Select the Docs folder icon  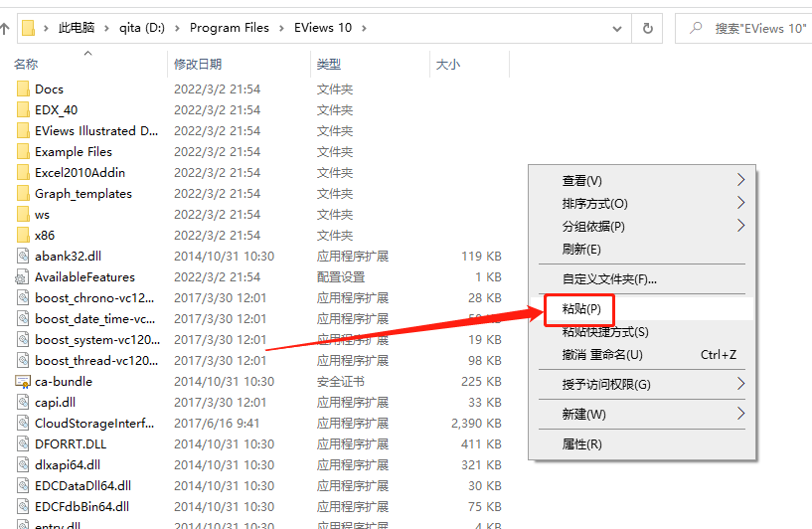(23, 89)
